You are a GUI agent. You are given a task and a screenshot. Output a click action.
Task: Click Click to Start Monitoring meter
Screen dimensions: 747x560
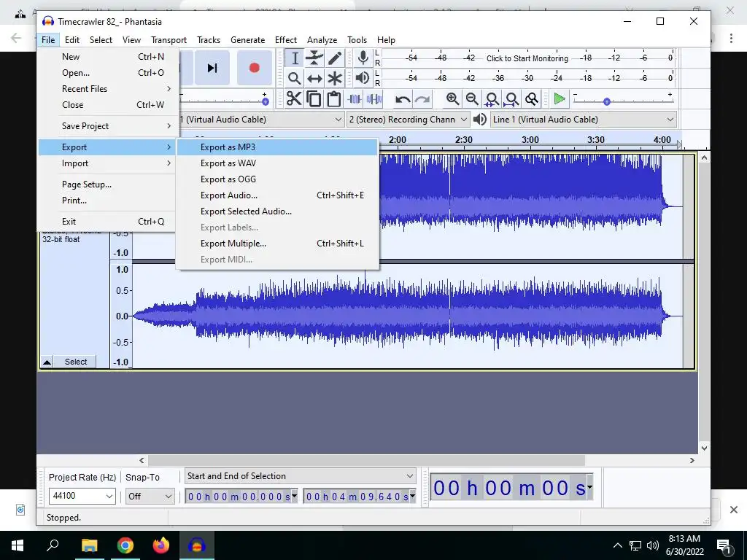(527, 58)
